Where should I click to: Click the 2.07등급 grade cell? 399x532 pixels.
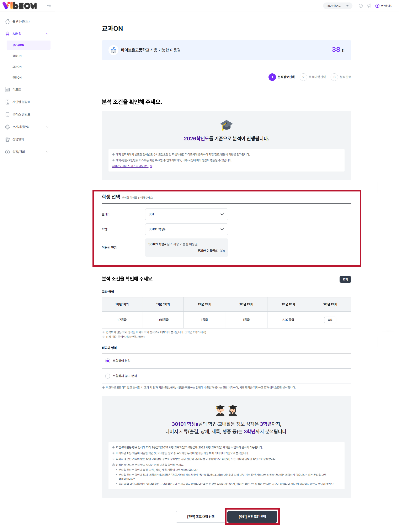(288, 320)
